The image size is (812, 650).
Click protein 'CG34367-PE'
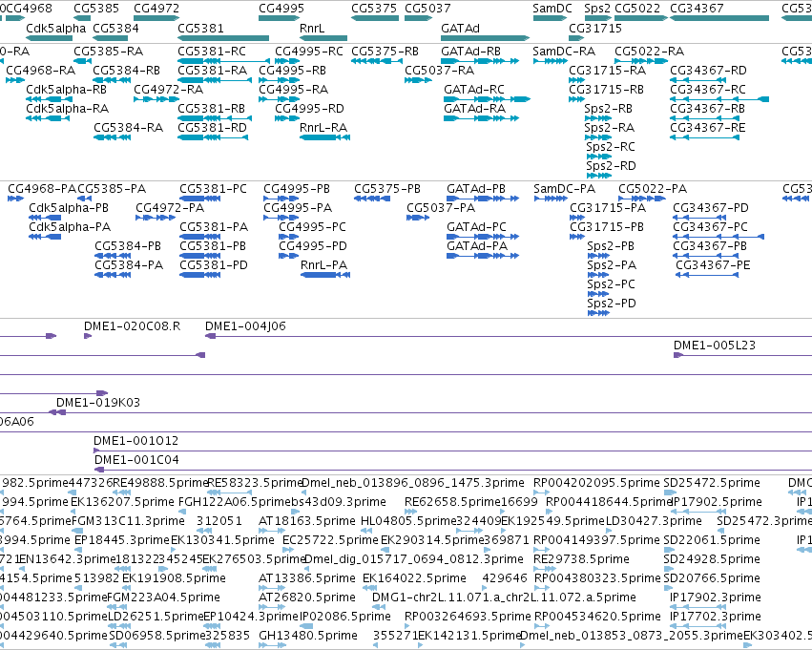pos(713,265)
